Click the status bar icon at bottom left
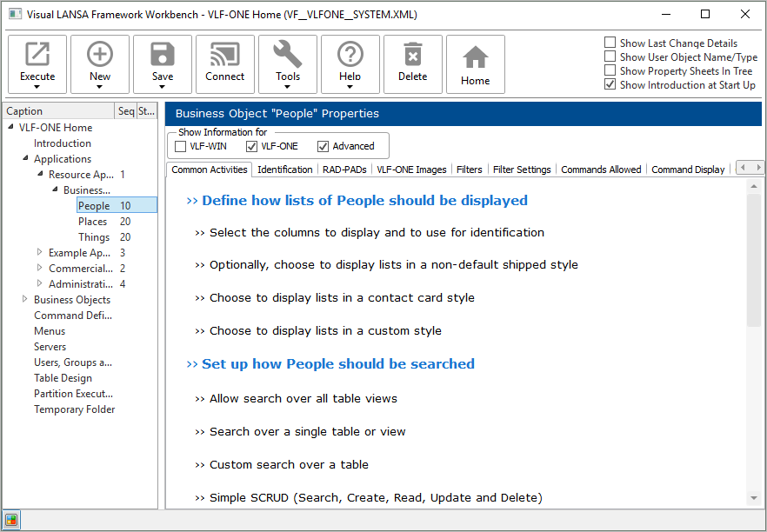Screen dimensions: 767x532 tap(11, 521)
